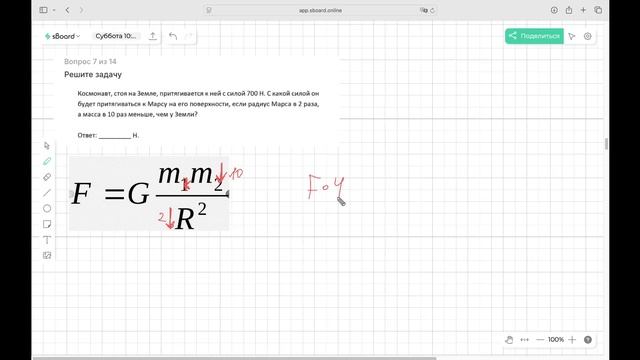640x360 pixels.
Task: Click the export upload icon
Action: (152, 36)
